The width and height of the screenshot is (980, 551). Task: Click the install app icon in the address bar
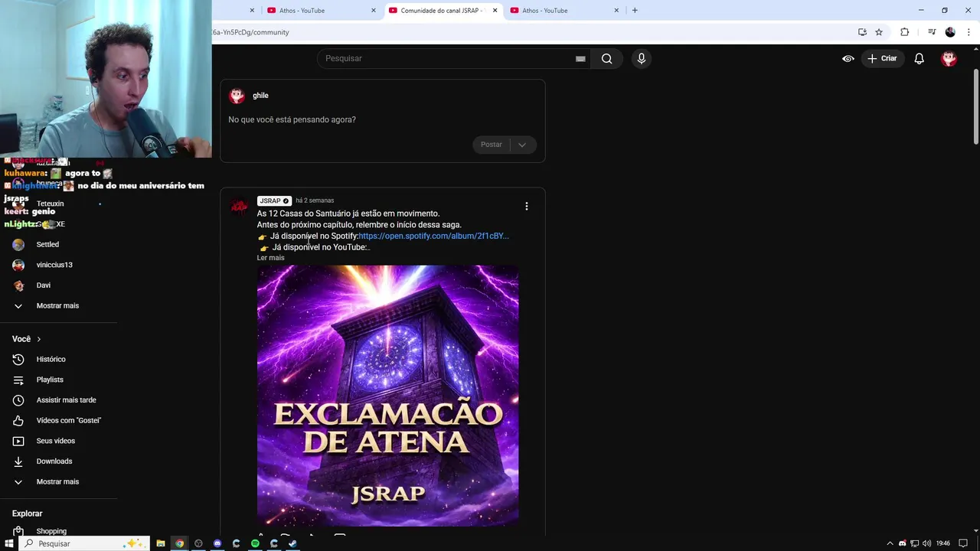pyautogui.click(x=862, y=32)
